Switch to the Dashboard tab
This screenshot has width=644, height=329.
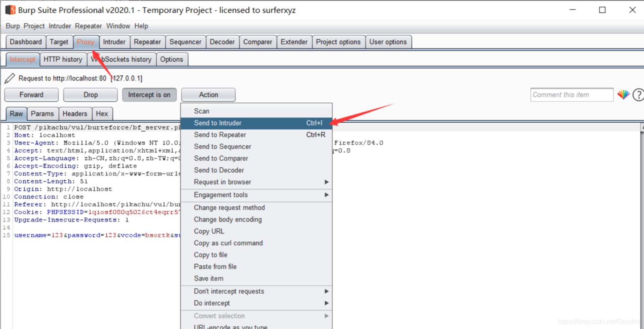click(26, 42)
